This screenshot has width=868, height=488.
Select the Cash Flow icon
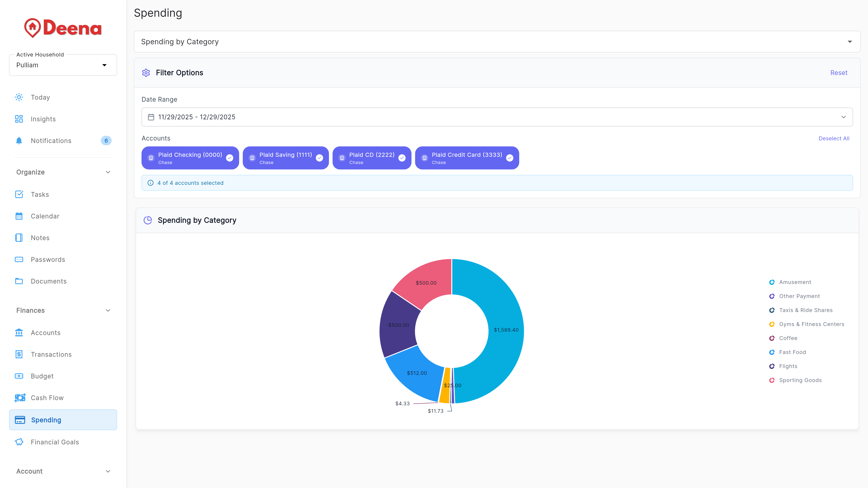[x=19, y=398]
